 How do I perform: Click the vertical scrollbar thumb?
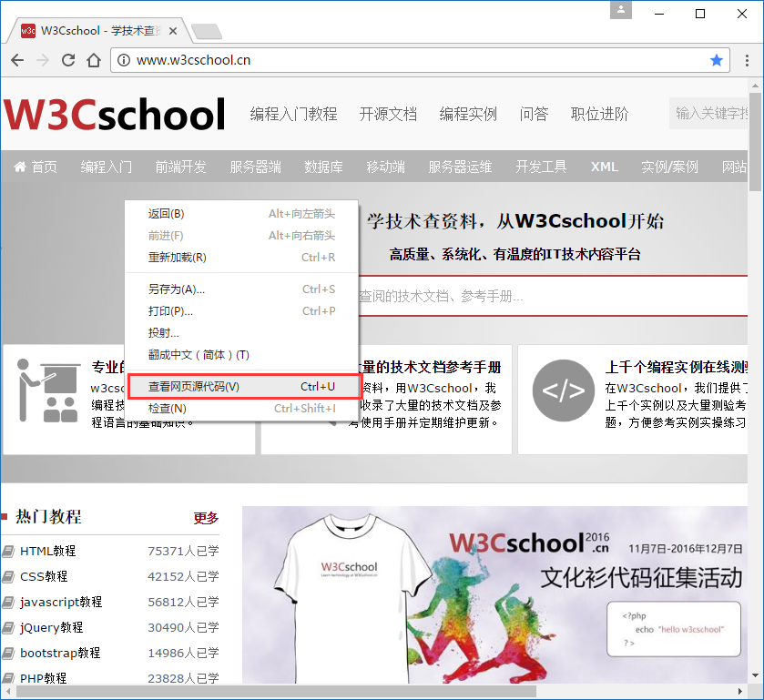coord(755,142)
